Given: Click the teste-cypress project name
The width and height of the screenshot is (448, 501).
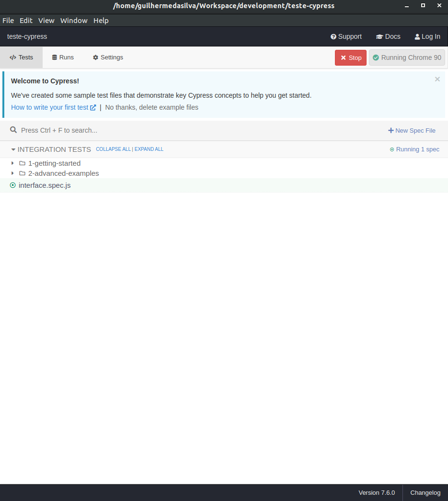Looking at the screenshot, I should [x=27, y=36].
